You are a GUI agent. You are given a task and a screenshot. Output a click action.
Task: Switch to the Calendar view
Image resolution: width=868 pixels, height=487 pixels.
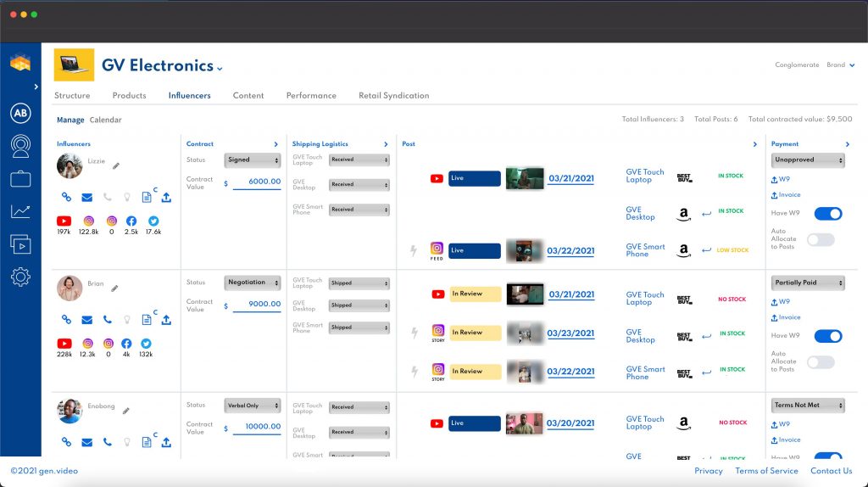tap(105, 120)
